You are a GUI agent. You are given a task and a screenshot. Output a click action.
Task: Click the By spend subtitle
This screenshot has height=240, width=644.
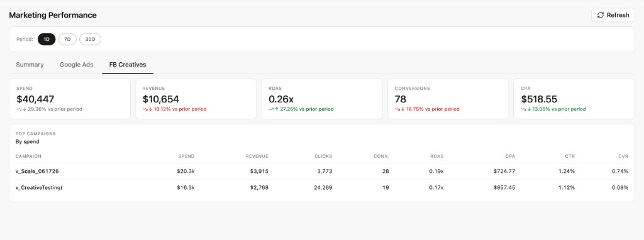tap(28, 141)
